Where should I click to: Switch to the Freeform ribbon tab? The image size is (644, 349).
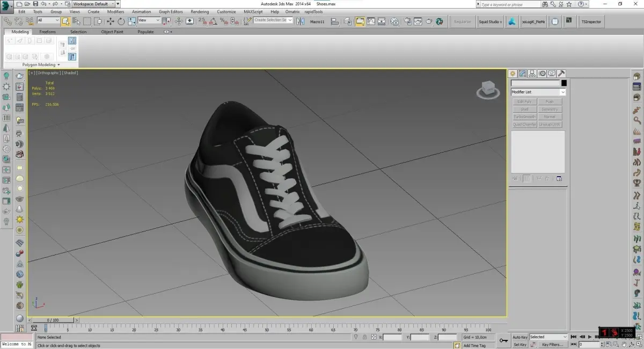pyautogui.click(x=47, y=32)
